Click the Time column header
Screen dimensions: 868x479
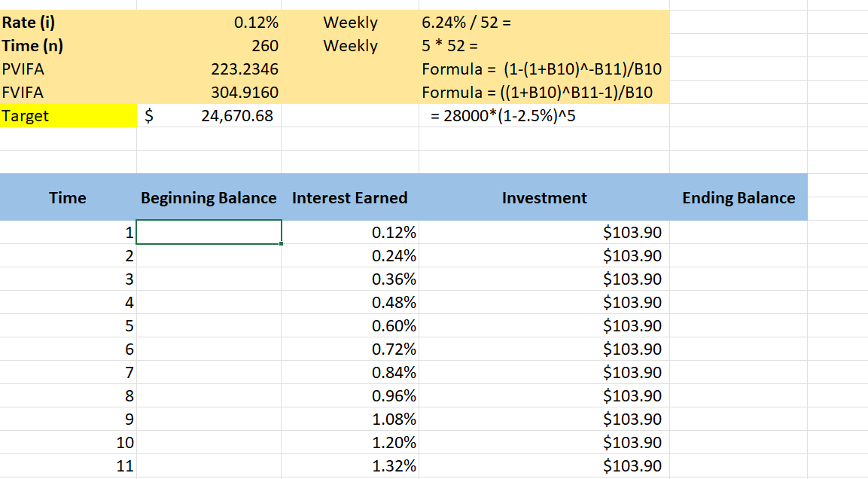[x=68, y=197]
